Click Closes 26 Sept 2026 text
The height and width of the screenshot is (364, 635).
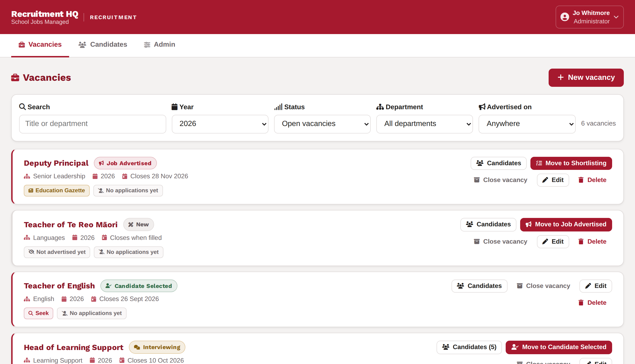coord(129,299)
